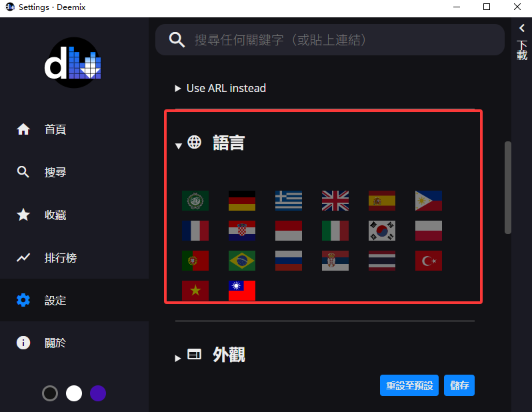Select the Polish flag language
The height and width of the screenshot is (412, 532).
(x=429, y=231)
